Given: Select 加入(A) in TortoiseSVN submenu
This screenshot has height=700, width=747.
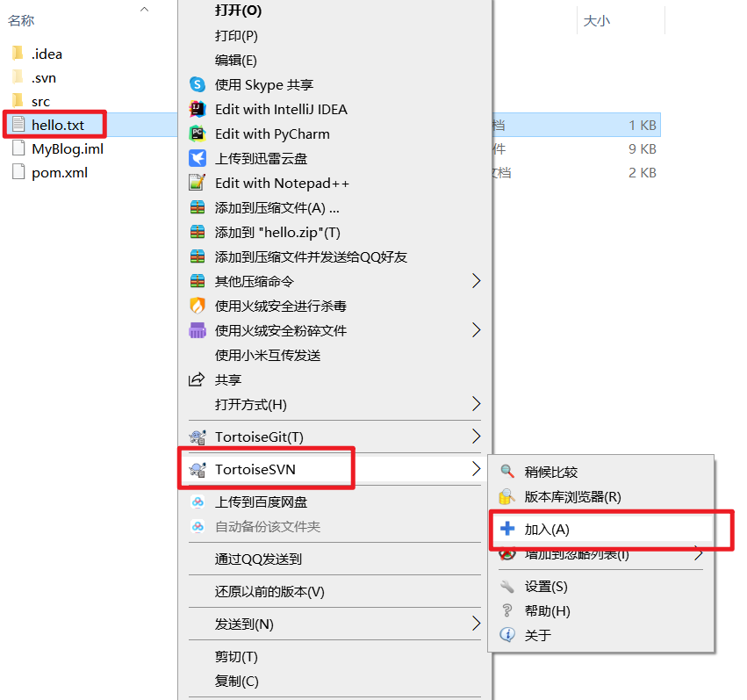Looking at the screenshot, I should click(x=601, y=529).
